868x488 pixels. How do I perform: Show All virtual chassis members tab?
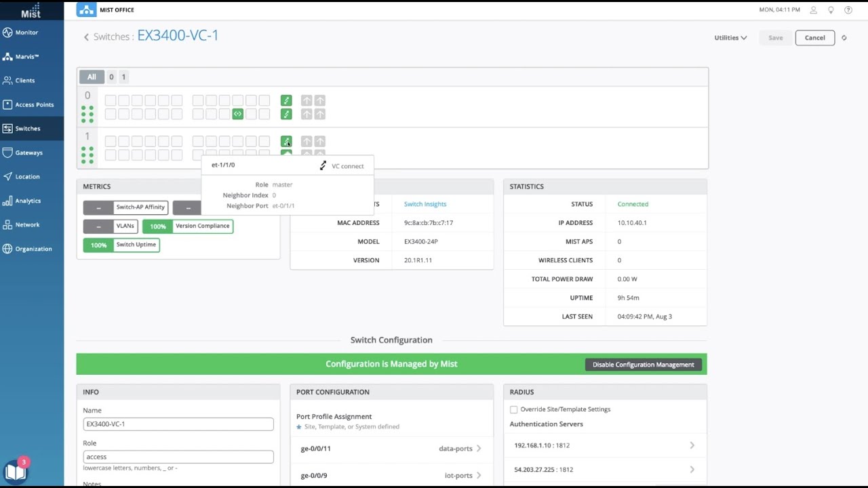tap(92, 77)
